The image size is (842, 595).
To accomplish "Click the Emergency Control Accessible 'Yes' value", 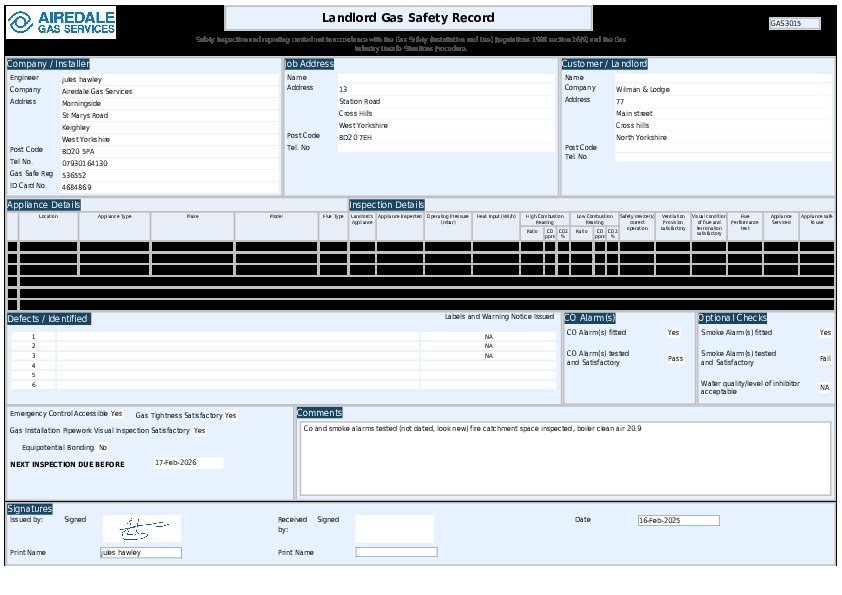I will click(x=117, y=413).
